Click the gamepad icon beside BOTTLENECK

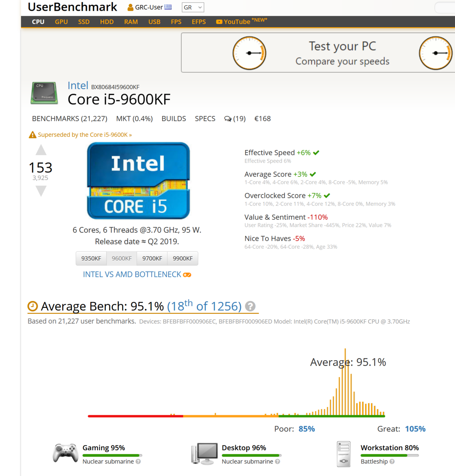pyautogui.click(x=187, y=275)
